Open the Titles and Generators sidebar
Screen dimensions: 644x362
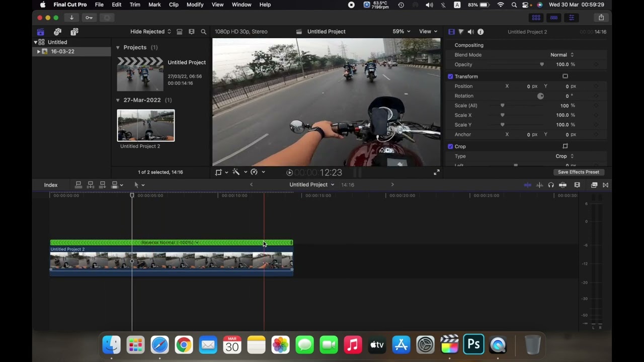[x=74, y=32]
